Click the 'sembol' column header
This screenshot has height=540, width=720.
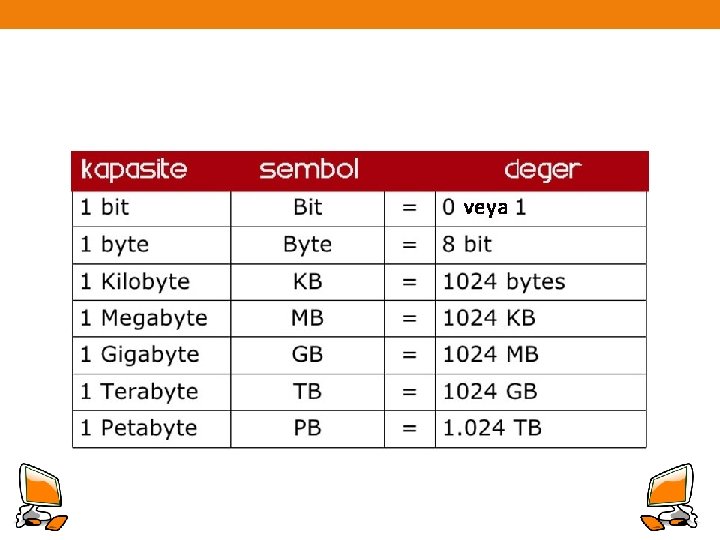pos(308,169)
